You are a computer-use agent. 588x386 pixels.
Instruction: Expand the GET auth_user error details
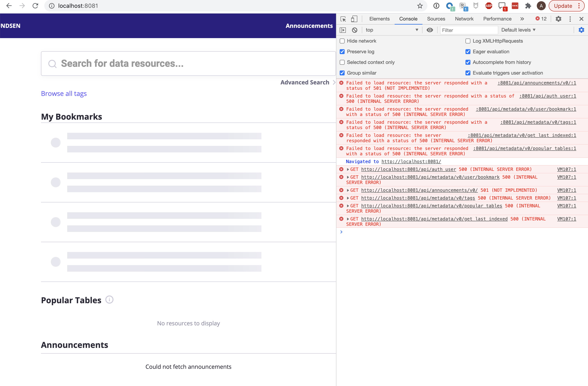[348, 169]
